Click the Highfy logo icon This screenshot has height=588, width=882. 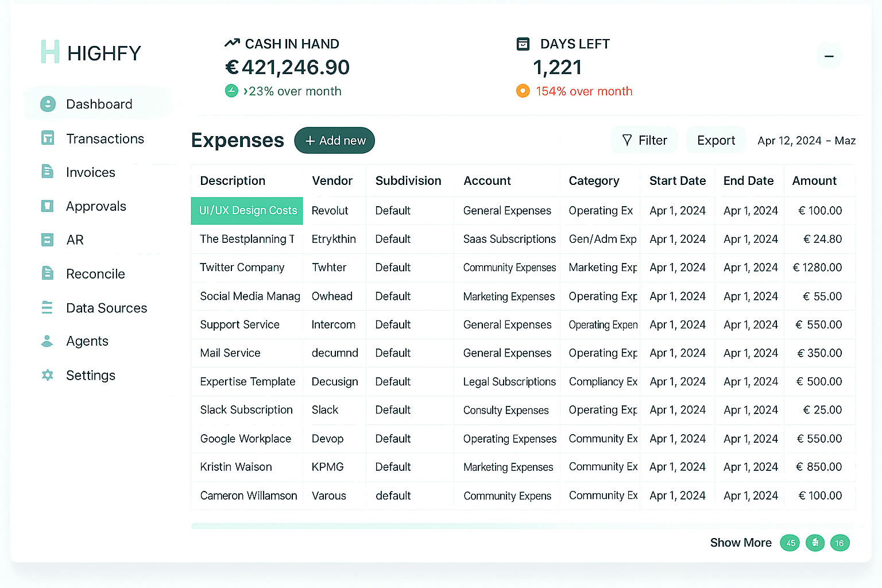(50, 52)
